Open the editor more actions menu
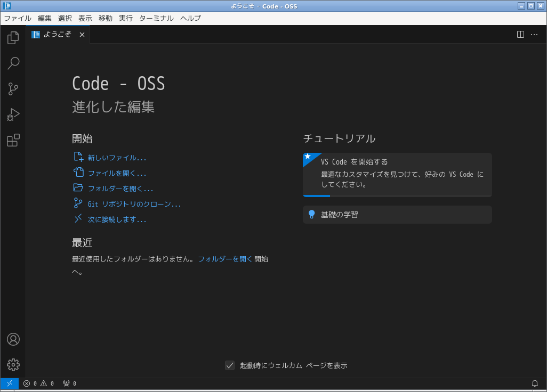The height and width of the screenshot is (392, 547). tap(534, 35)
